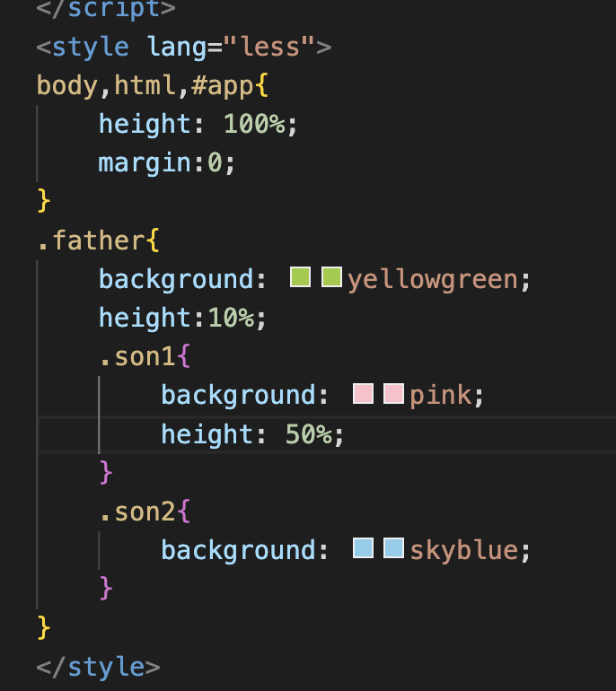This screenshot has height=691, width=616.
Task: Click the 'body,html,#app' selector text
Action: (x=145, y=85)
